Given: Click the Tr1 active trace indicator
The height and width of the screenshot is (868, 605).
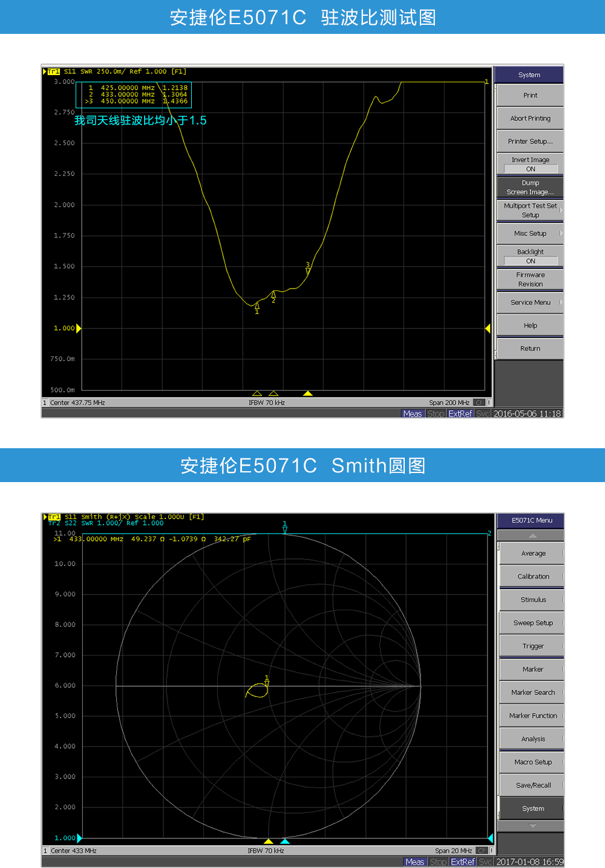Looking at the screenshot, I should pos(53,71).
